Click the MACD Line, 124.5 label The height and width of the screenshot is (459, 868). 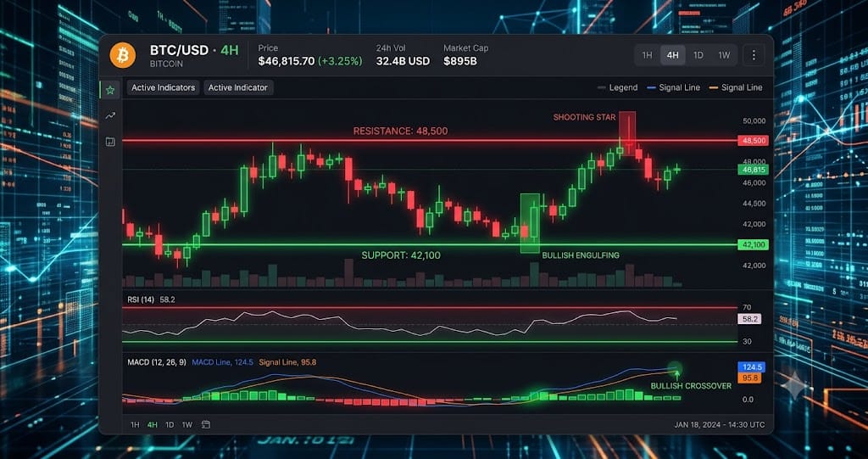(223, 362)
